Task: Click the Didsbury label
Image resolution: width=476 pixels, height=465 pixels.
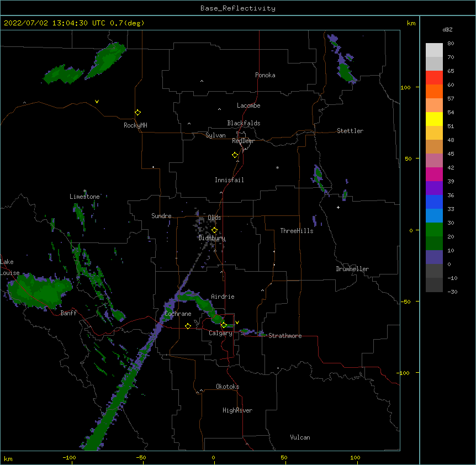Action: (x=212, y=238)
